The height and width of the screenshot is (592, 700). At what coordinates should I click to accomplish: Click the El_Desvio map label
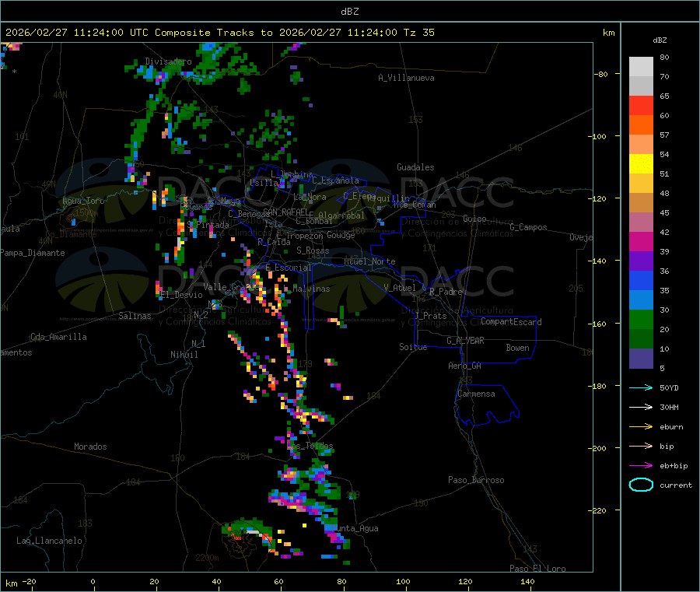coord(182,295)
